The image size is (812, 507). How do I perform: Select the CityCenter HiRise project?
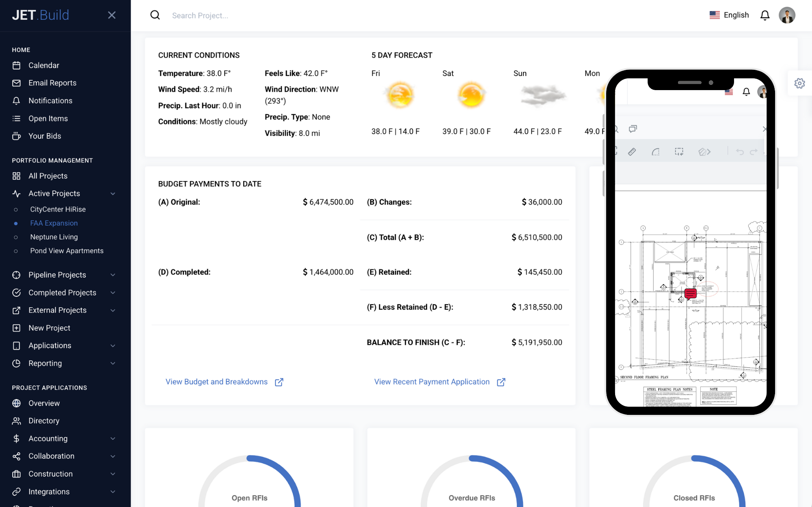(58, 209)
